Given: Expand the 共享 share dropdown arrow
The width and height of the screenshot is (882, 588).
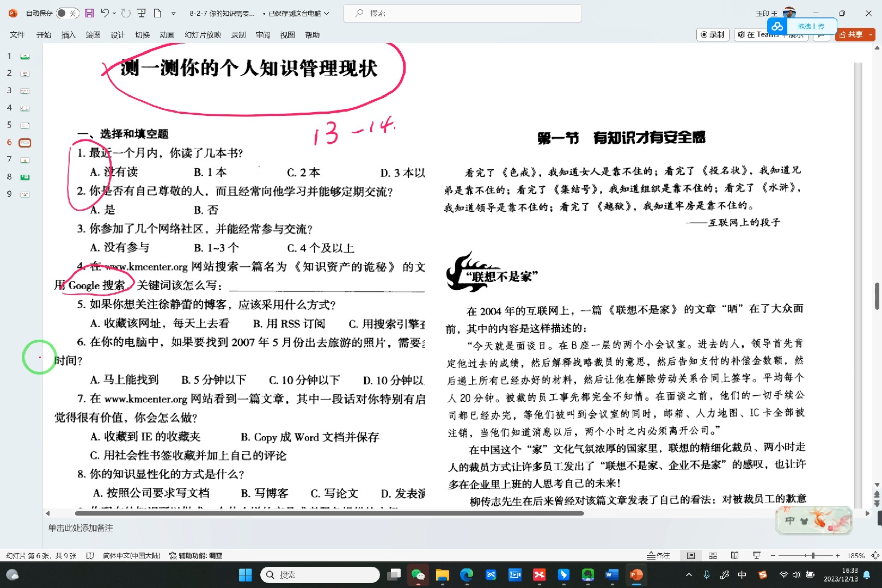Looking at the screenshot, I should point(869,34).
